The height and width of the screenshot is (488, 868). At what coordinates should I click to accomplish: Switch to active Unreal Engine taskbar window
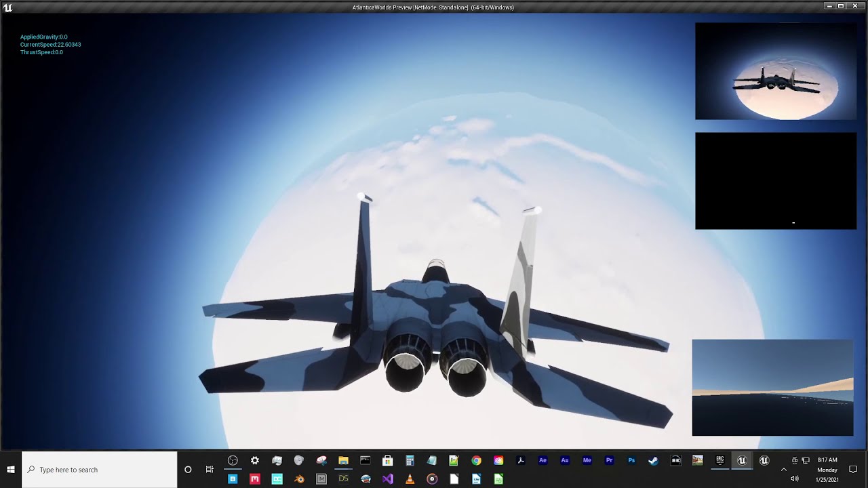[742, 460]
